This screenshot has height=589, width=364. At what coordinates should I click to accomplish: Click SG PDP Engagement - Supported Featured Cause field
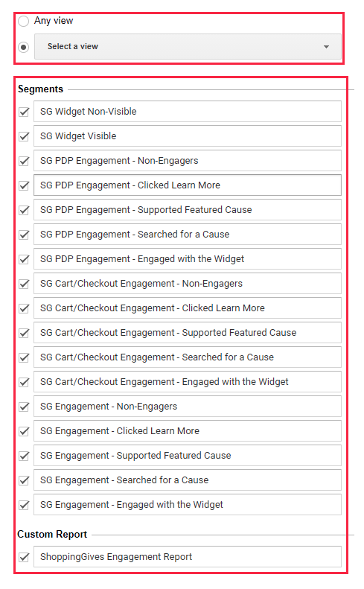188,209
